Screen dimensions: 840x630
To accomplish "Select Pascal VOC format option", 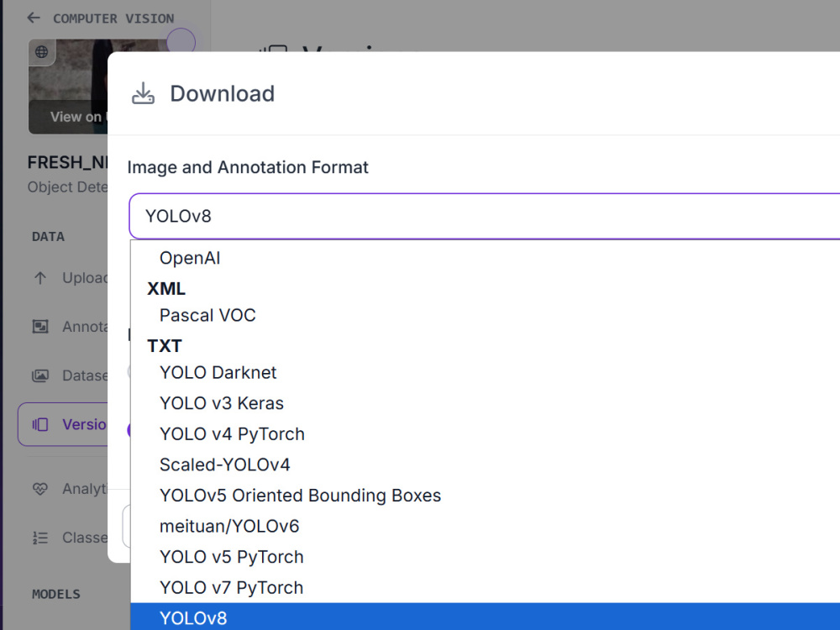I will coord(486,315).
